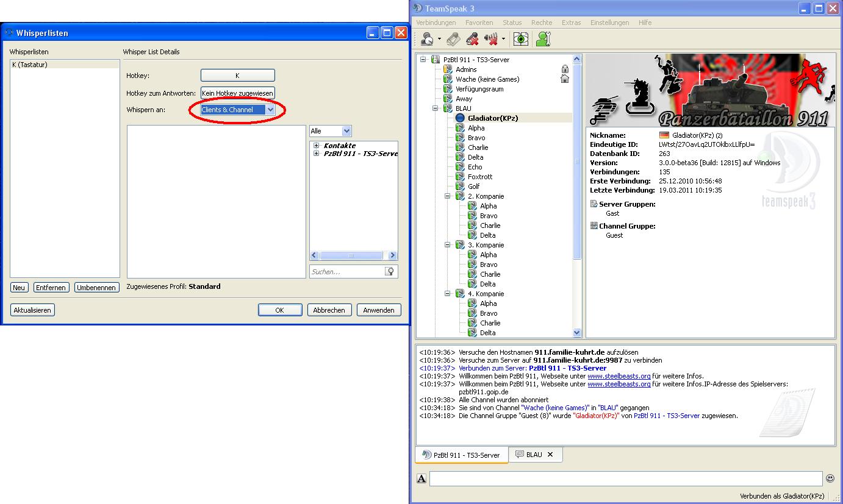Open the Einstellungen menu
This screenshot has width=843, height=504.
[x=609, y=23]
